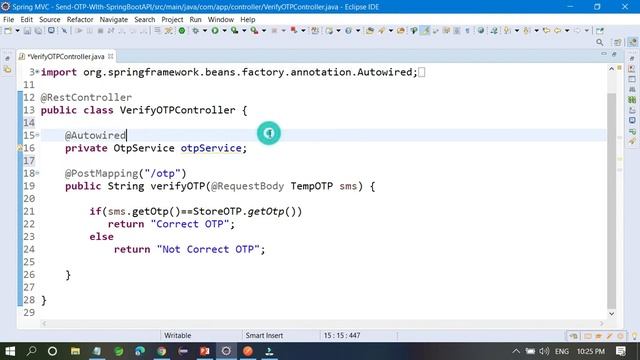Open the Search menu
Screen dimensions: 640x360
point(144,20)
